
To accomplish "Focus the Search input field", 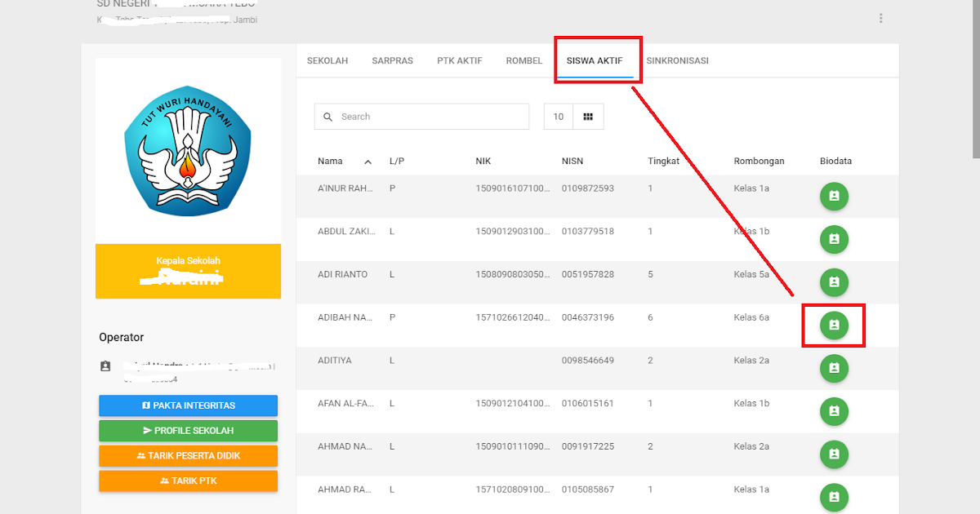I will click(x=421, y=117).
